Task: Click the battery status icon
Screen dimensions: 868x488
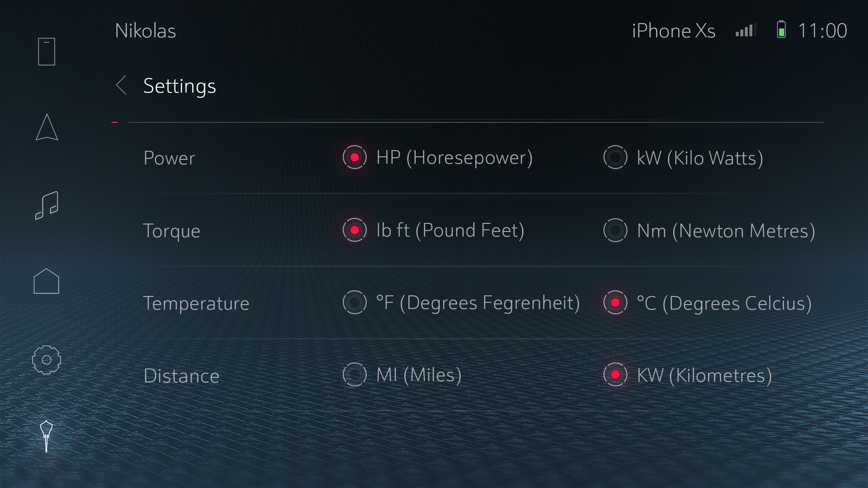Action: (x=782, y=30)
